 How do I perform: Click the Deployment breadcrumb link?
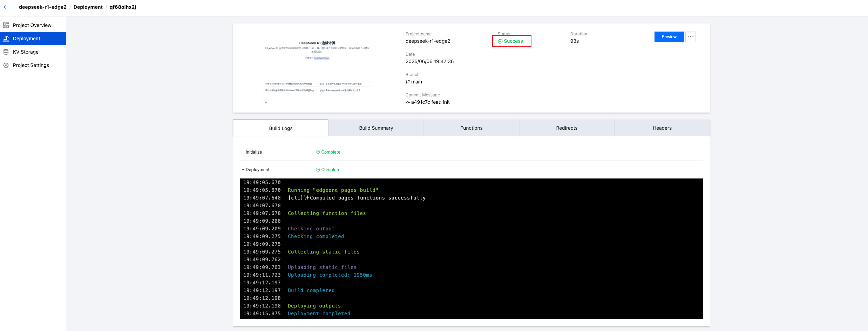click(x=88, y=7)
